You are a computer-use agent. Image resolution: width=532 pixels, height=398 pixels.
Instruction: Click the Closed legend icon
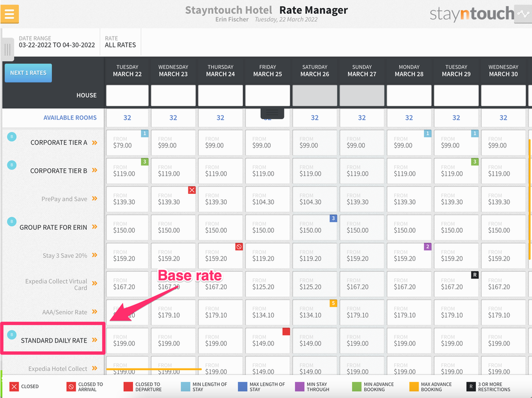pyautogui.click(x=14, y=387)
